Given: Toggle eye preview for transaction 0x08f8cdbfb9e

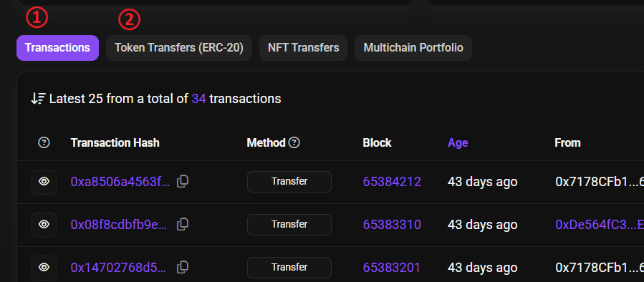Looking at the screenshot, I should pyautogui.click(x=44, y=225).
